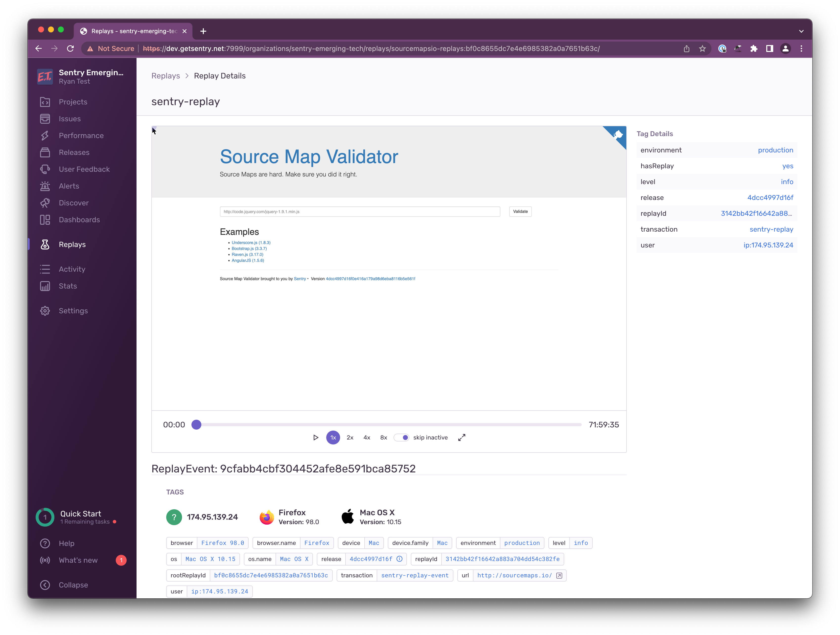Screen dimensions: 840x635
Task: Click the info icon beside release tag
Action: click(399, 559)
